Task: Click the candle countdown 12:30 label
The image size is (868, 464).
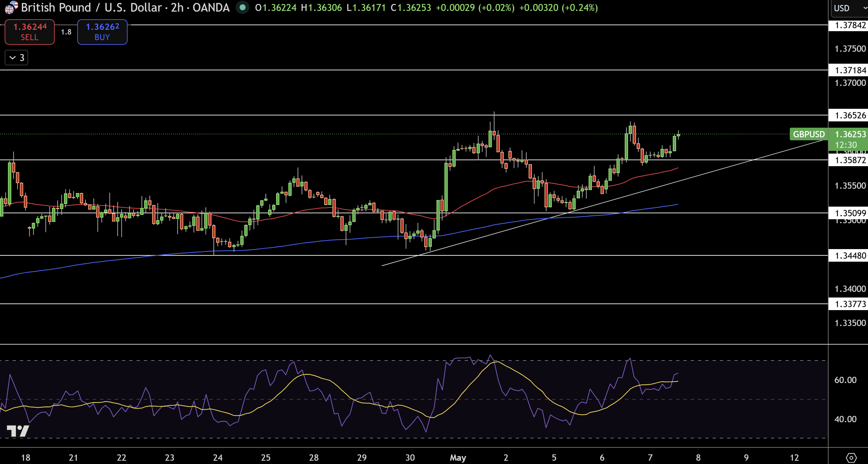Action: coord(846,145)
